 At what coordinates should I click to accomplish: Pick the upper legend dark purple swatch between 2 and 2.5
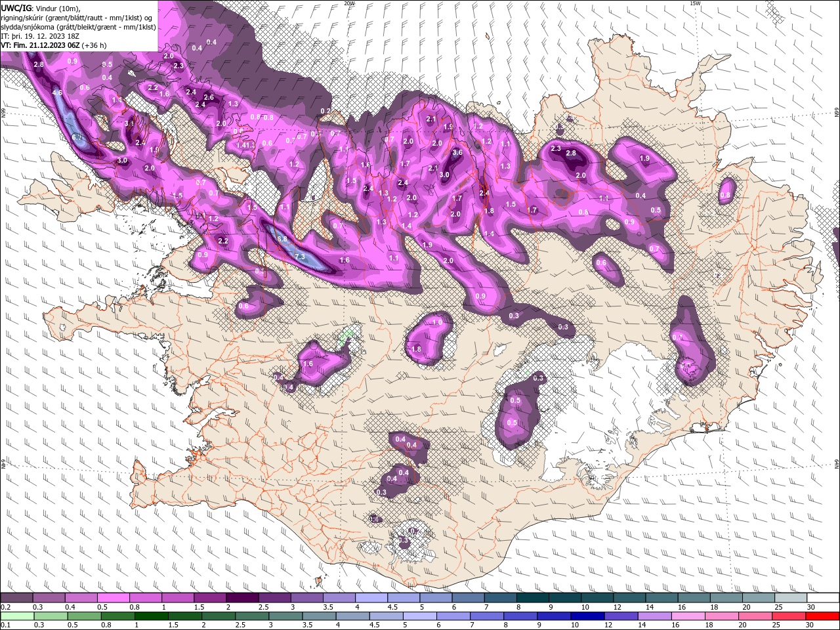coord(241,598)
